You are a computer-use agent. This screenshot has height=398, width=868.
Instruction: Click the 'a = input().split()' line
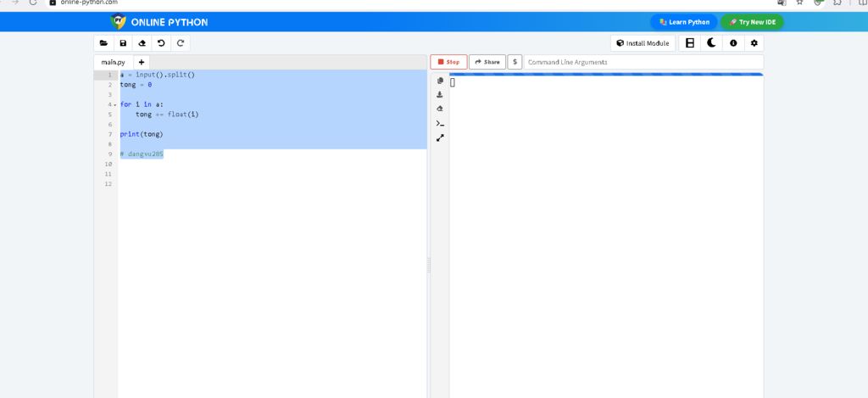tap(157, 75)
